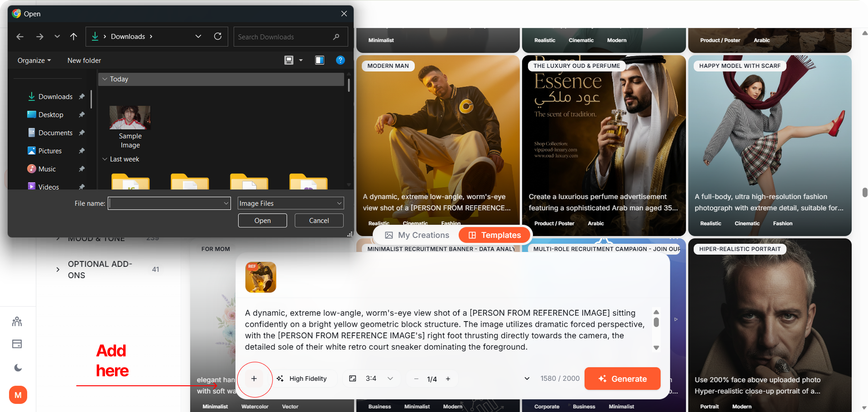Go forward in the Open dialog

click(x=40, y=37)
